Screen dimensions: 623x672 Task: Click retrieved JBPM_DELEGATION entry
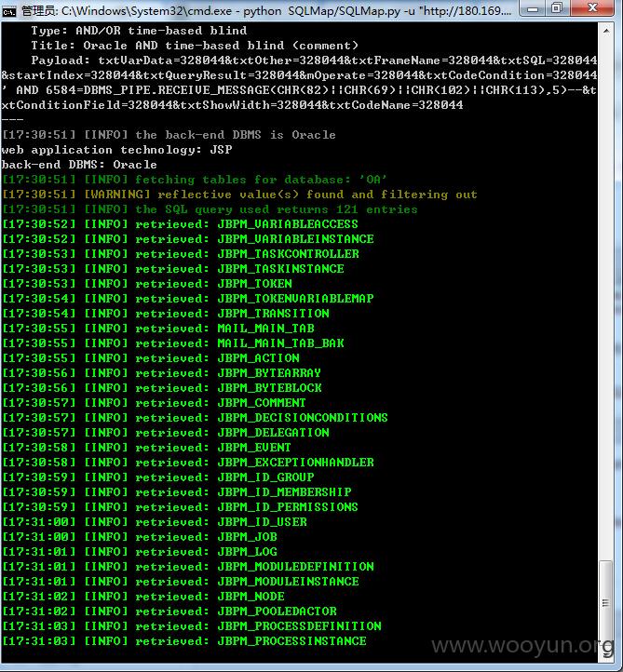click(x=166, y=433)
